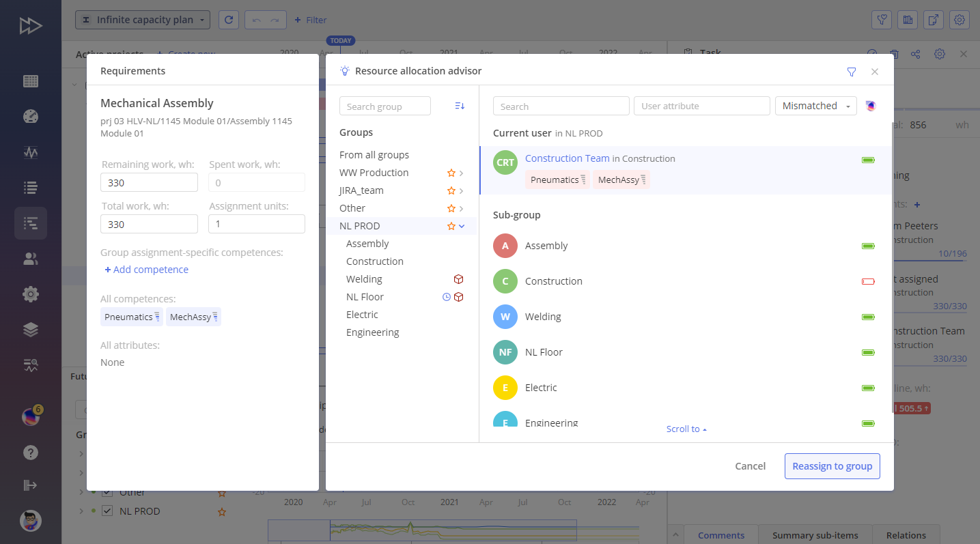Click the red capacity indicator for Construction
The height and width of the screenshot is (544, 980).
tap(868, 281)
